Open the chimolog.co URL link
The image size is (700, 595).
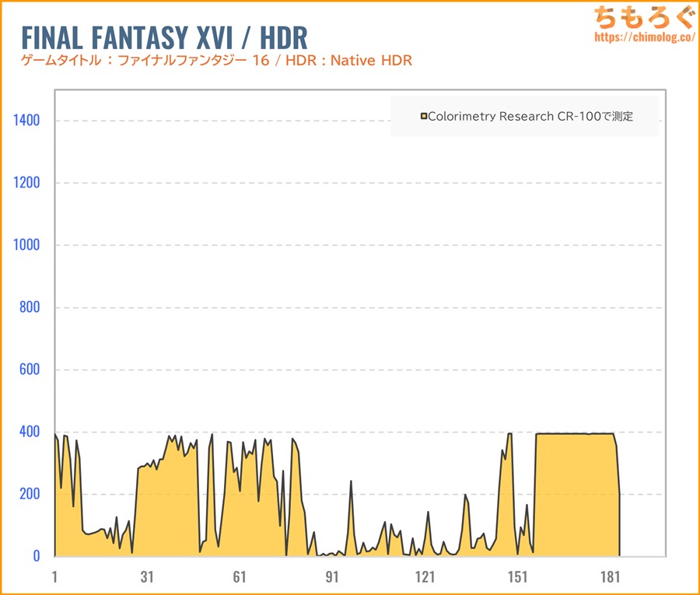pos(643,37)
